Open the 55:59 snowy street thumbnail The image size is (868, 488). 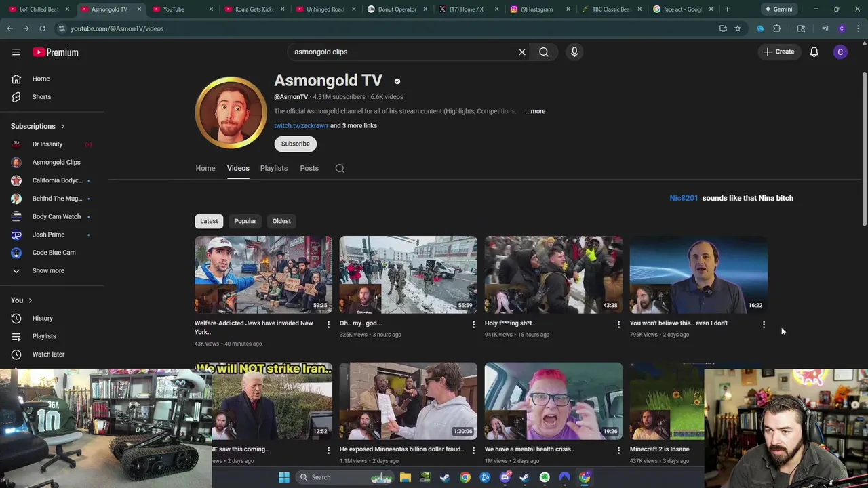[408, 274]
